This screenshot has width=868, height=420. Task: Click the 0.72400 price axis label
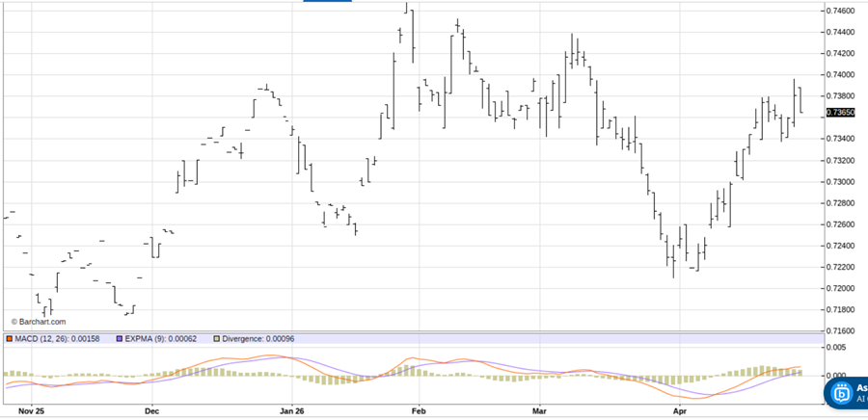pyautogui.click(x=840, y=246)
